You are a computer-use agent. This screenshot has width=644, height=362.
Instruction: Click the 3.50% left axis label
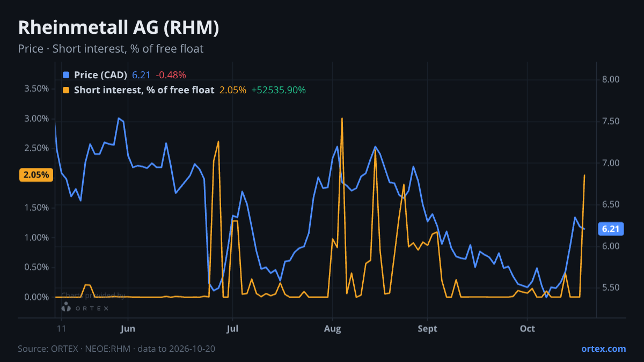36,88
